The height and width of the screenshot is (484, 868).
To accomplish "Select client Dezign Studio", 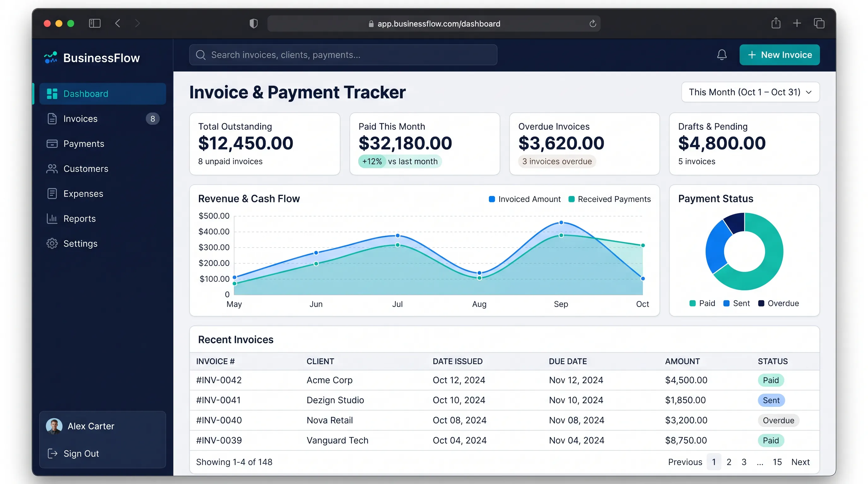I will tap(335, 400).
